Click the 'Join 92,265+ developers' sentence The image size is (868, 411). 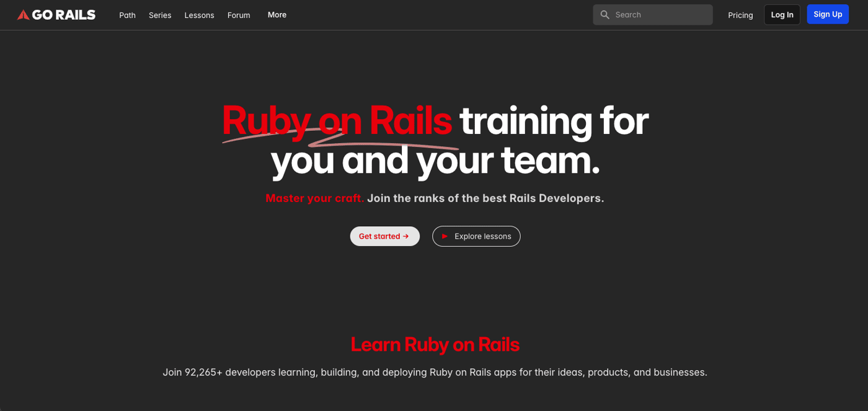(x=435, y=373)
